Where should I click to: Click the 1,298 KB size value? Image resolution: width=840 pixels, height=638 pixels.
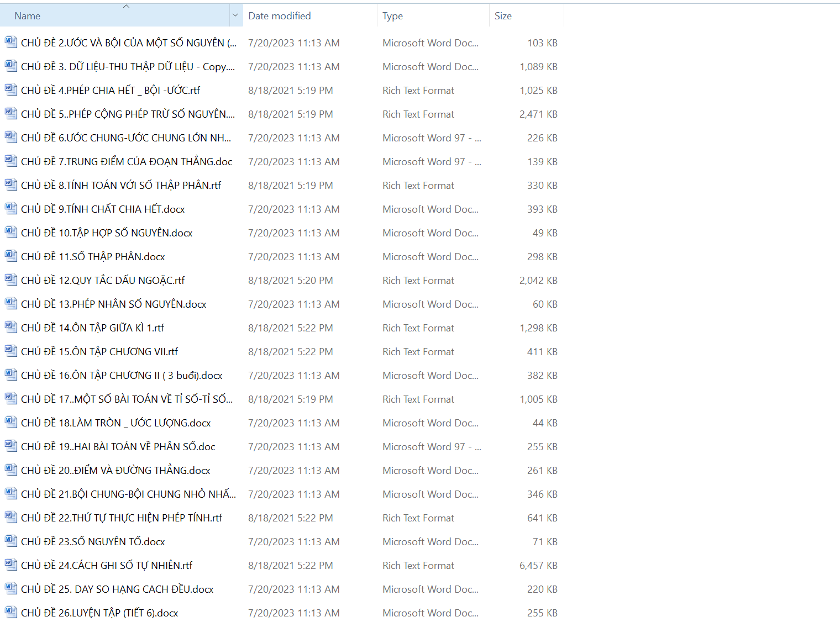point(538,328)
